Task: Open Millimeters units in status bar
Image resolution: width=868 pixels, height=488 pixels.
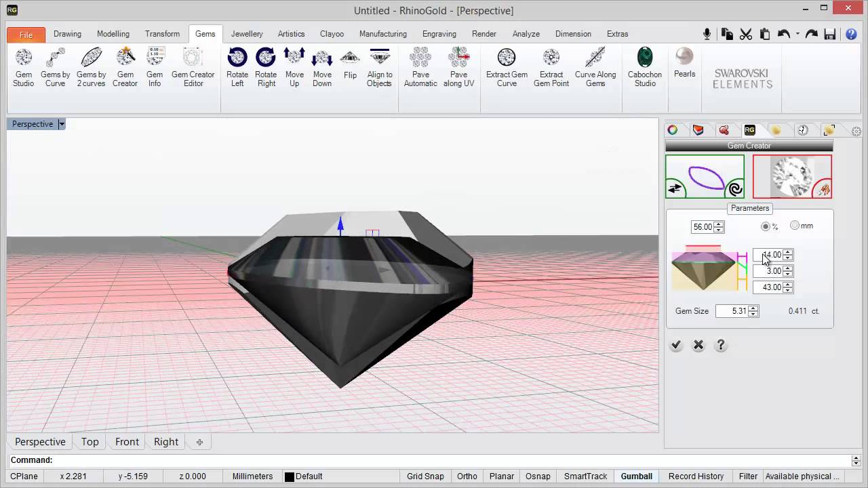Action: point(252,476)
